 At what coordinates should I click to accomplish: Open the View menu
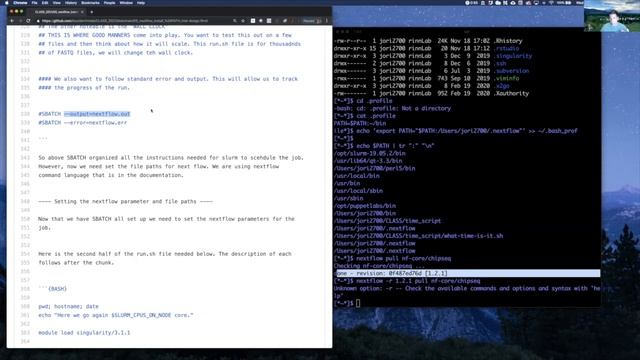(57, 2)
